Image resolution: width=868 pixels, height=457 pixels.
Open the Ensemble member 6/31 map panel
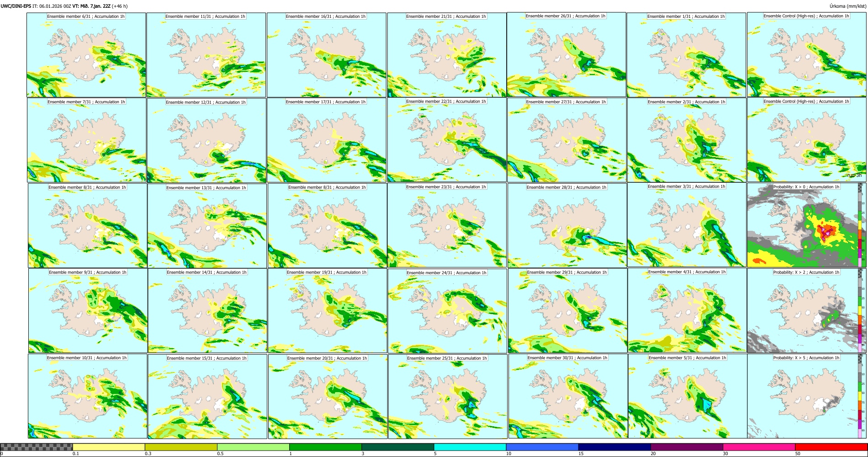[86, 55]
